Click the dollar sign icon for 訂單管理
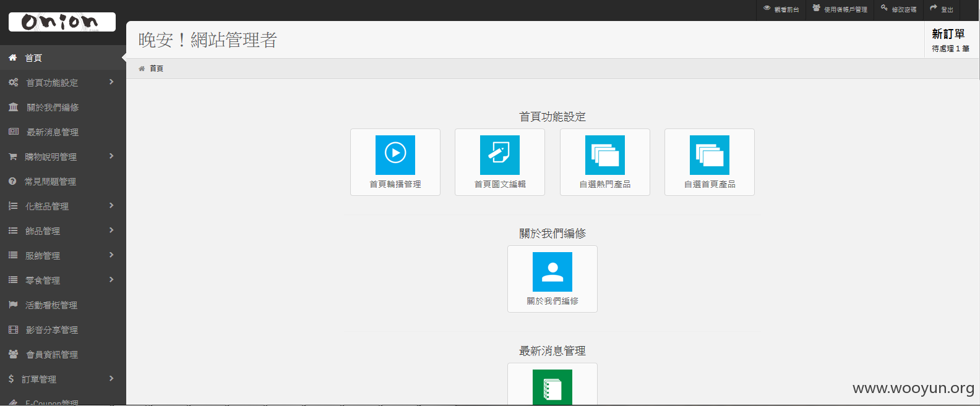The width and height of the screenshot is (980, 406). [x=11, y=379]
